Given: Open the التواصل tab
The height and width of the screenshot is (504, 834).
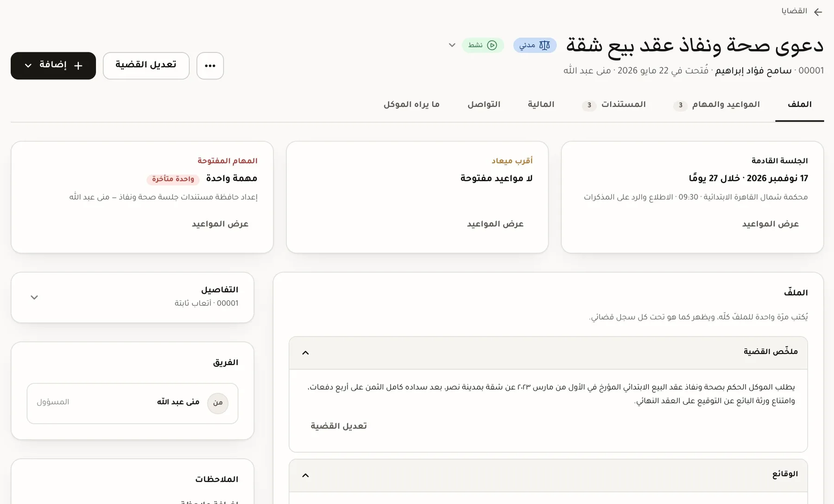Looking at the screenshot, I should tap(484, 105).
